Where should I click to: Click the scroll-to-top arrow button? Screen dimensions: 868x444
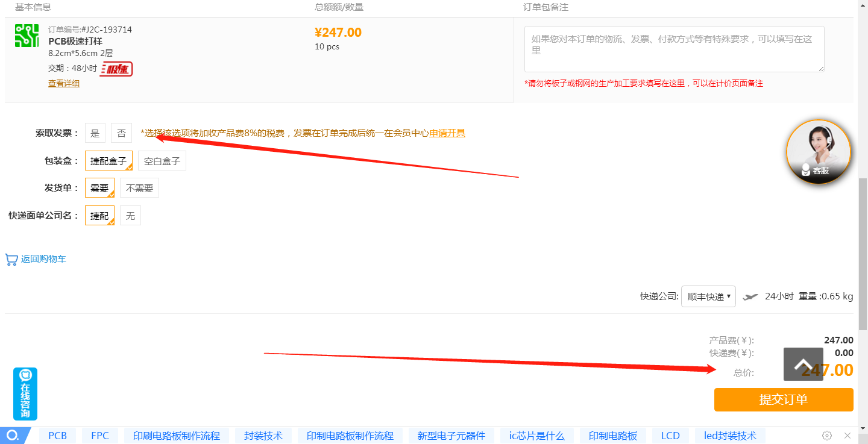pyautogui.click(x=803, y=364)
